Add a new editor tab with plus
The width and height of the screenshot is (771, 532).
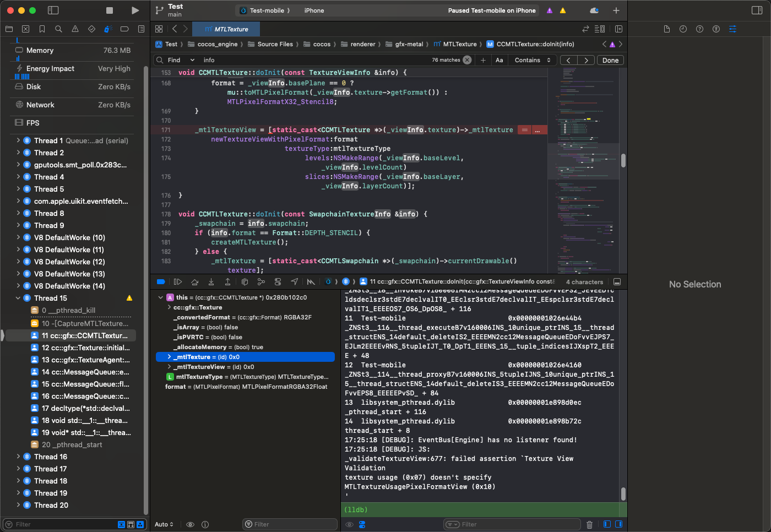(616, 10)
